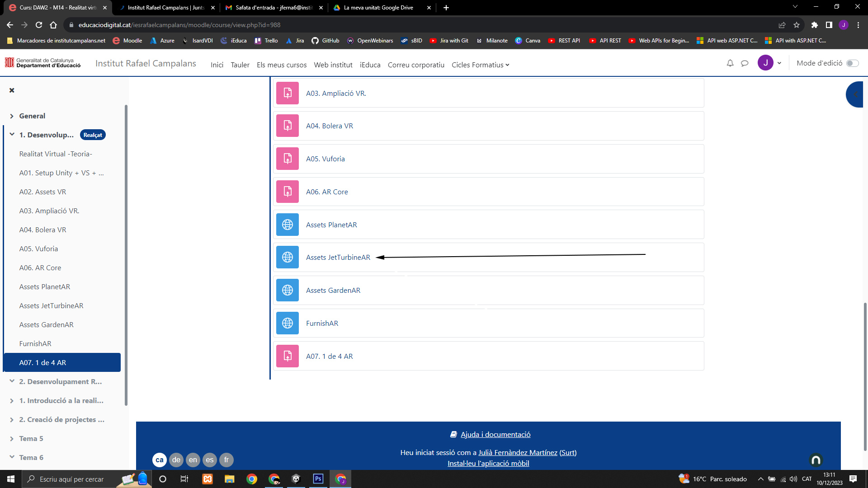Click the globe icon for Assets PlanetAR
The height and width of the screenshot is (488, 868).
[x=288, y=225]
